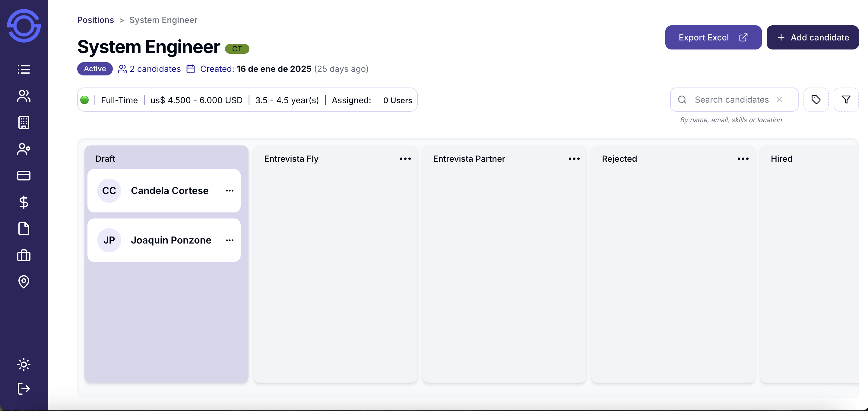Screen dimensions: 868x411
Task: Open the dollar sign icon in sidebar
Action: click(x=24, y=202)
